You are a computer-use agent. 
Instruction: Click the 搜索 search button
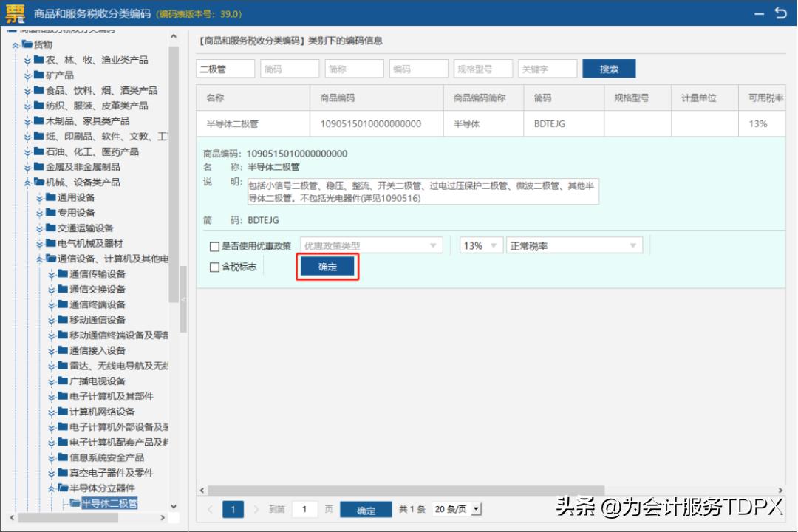(x=609, y=68)
